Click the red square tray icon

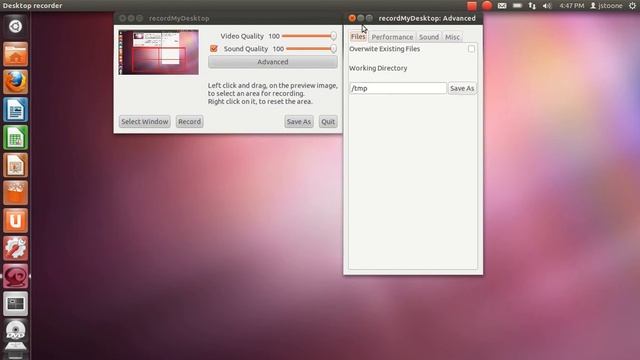pyautogui.click(x=472, y=6)
